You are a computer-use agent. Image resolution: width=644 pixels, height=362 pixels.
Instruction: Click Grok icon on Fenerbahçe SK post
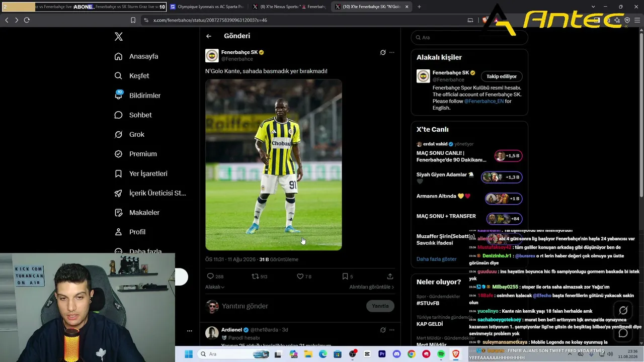(383, 52)
